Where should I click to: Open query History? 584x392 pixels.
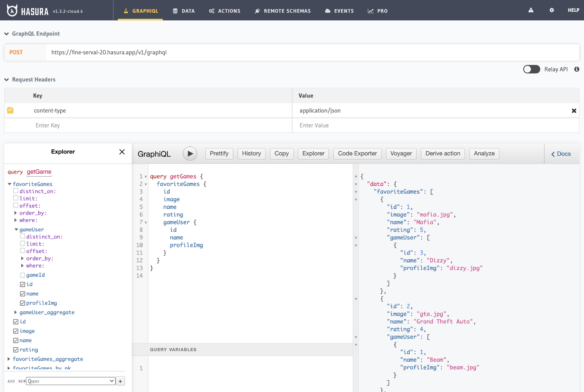pyautogui.click(x=251, y=154)
